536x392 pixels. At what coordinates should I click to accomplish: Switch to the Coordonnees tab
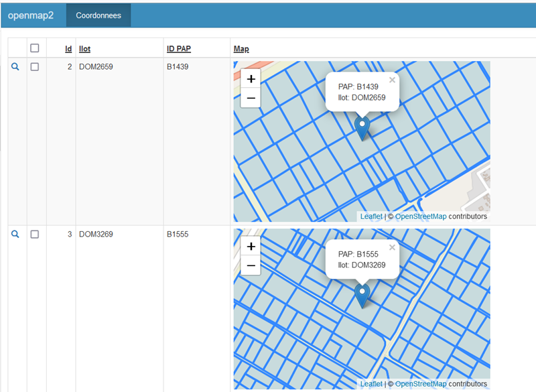click(x=98, y=13)
